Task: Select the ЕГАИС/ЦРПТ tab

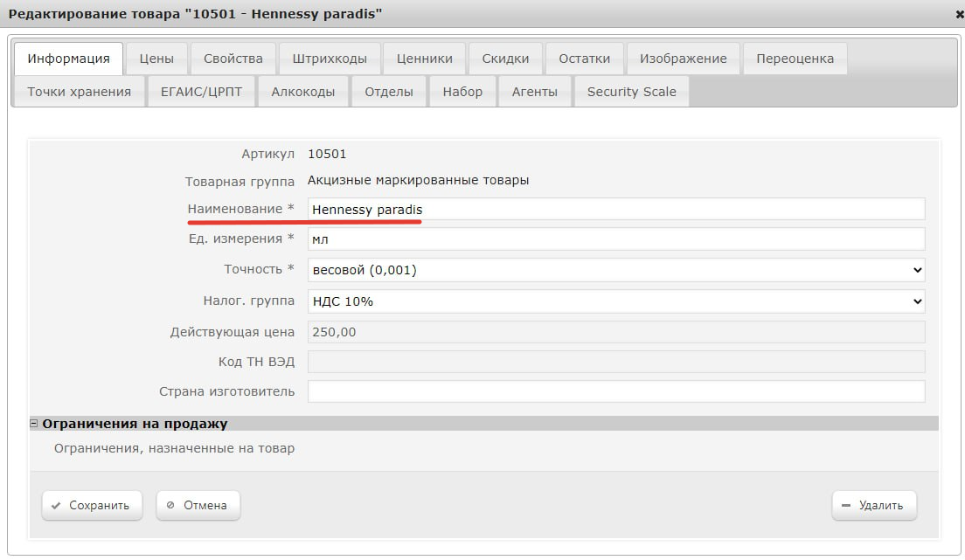Action: click(x=201, y=92)
